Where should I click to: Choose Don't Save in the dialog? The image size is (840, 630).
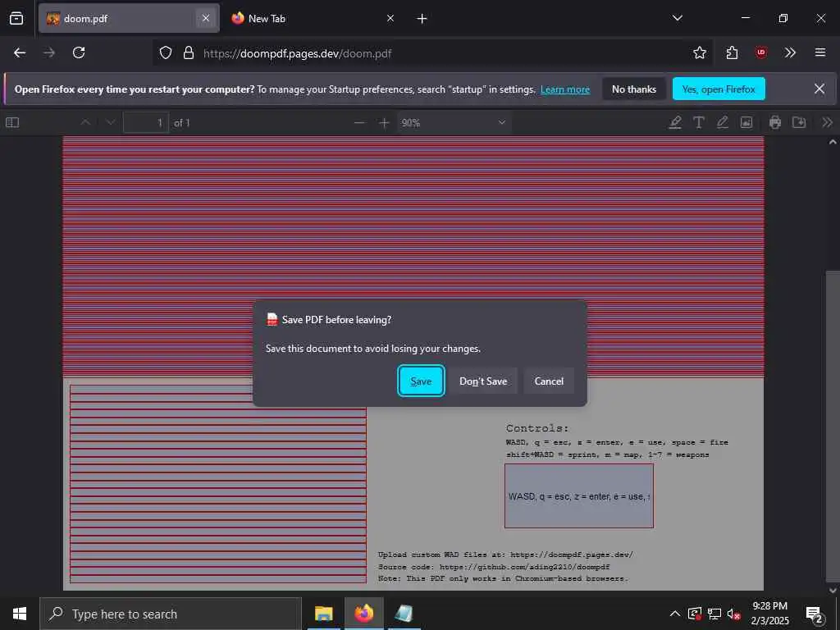(x=483, y=381)
